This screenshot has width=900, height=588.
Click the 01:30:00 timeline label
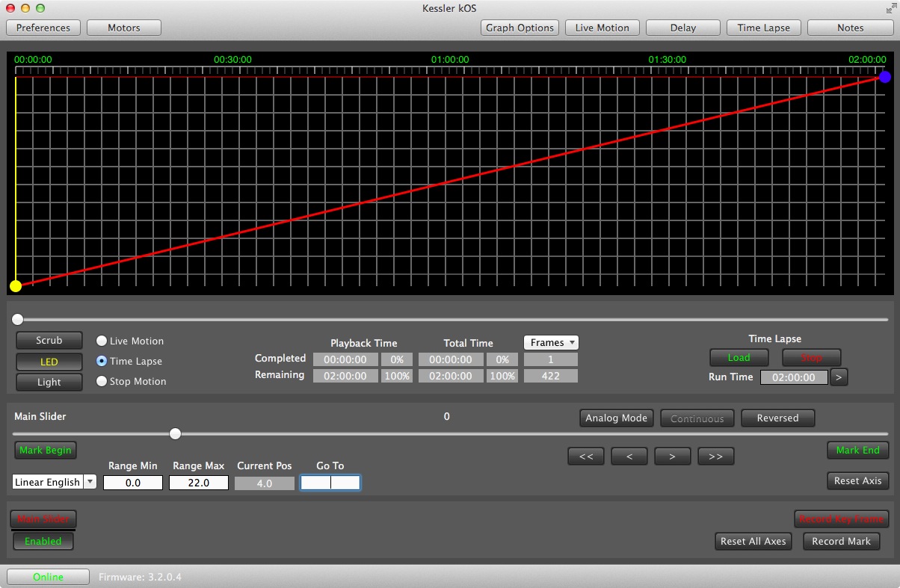click(x=667, y=59)
